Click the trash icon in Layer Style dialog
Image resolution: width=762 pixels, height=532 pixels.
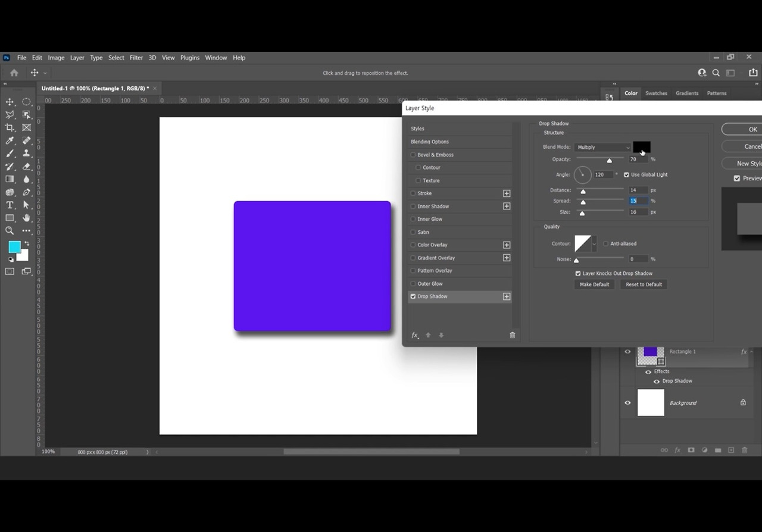click(x=513, y=335)
